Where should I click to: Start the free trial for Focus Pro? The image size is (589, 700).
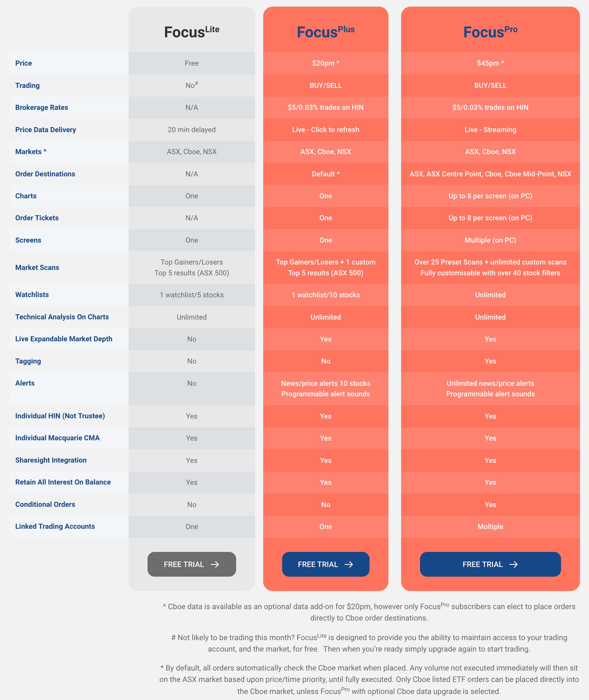[x=490, y=564]
